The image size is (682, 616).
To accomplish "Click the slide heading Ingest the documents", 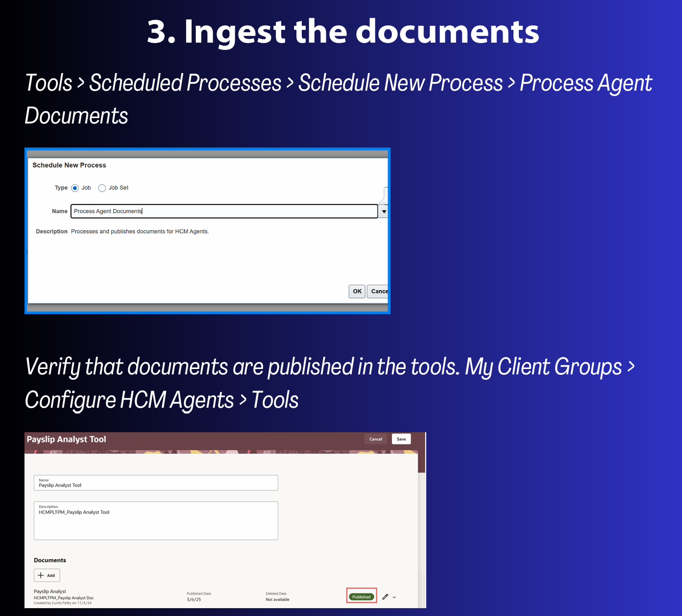I will click(343, 32).
